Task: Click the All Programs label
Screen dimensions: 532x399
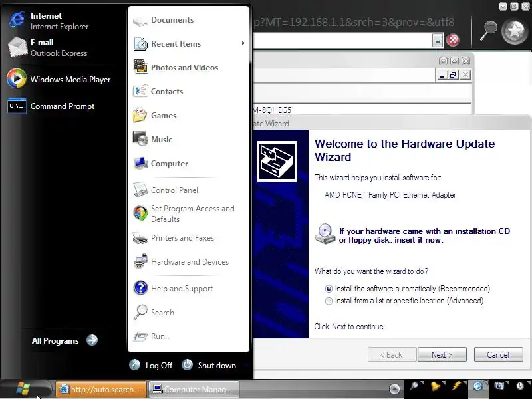Action: click(x=55, y=341)
